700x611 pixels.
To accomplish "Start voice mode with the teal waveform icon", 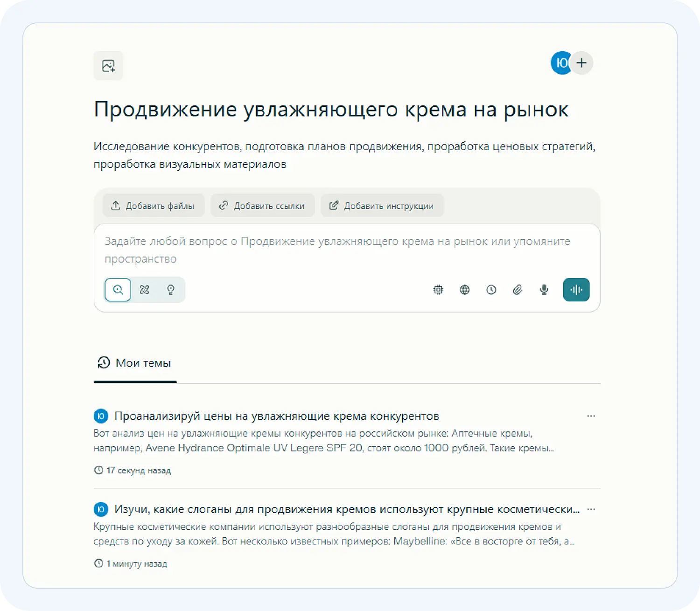I will pyautogui.click(x=576, y=290).
